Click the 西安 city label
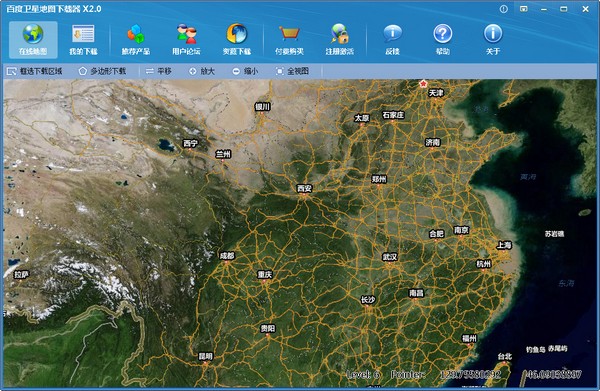The height and width of the screenshot is (391, 600). point(305,188)
